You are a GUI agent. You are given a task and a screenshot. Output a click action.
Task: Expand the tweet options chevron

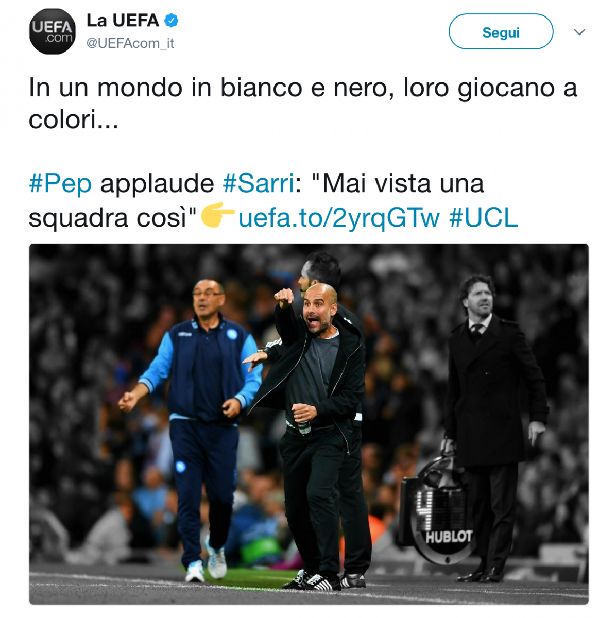(579, 32)
